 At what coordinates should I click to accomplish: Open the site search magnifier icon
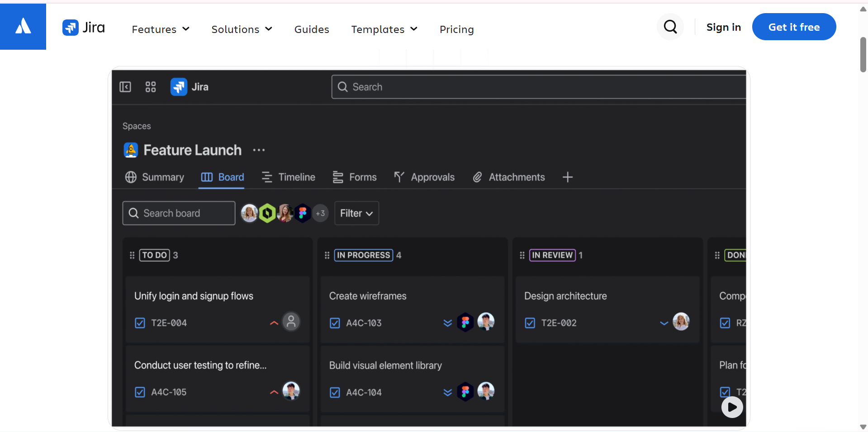coord(670,27)
